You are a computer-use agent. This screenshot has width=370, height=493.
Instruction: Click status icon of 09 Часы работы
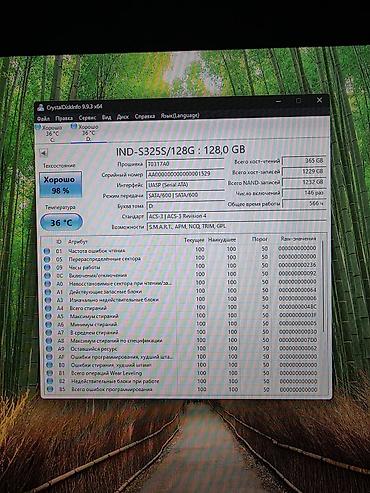47,268
